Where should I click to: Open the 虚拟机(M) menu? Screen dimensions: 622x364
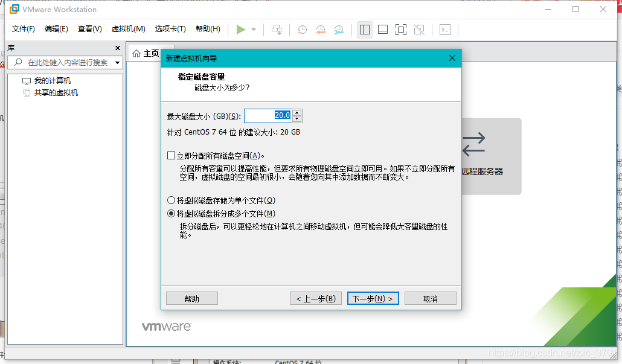[127, 29]
